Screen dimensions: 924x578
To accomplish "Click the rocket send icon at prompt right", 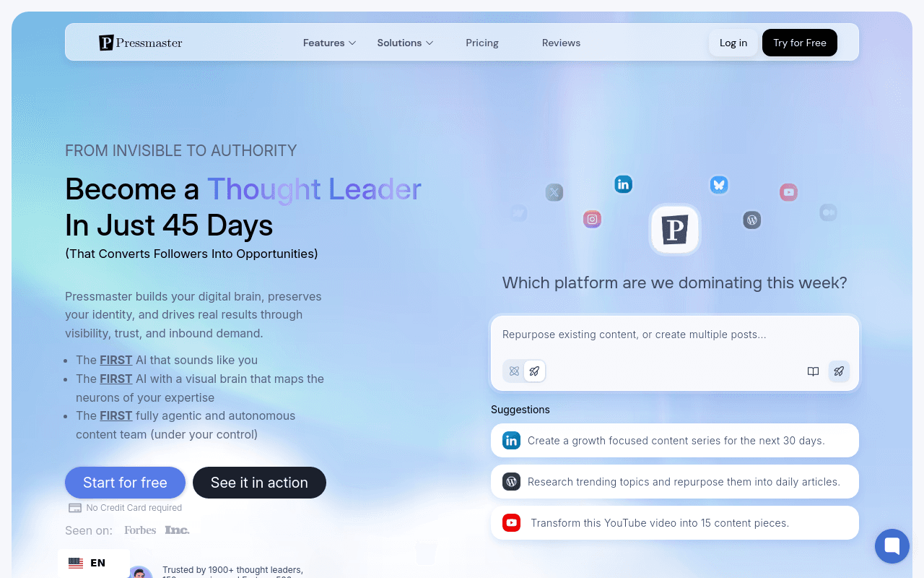I will coord(839,371).
